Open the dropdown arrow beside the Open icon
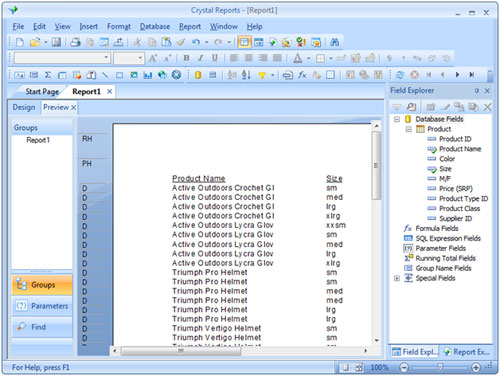 tap(46, 42)
